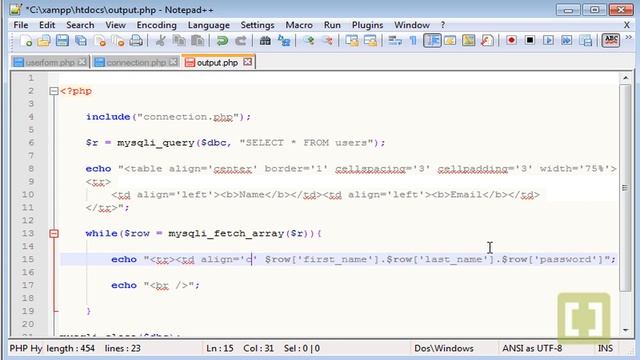640x360 pixels.
Task: Toggle synchronize horizontal scrolling icon
Action: 370,40
